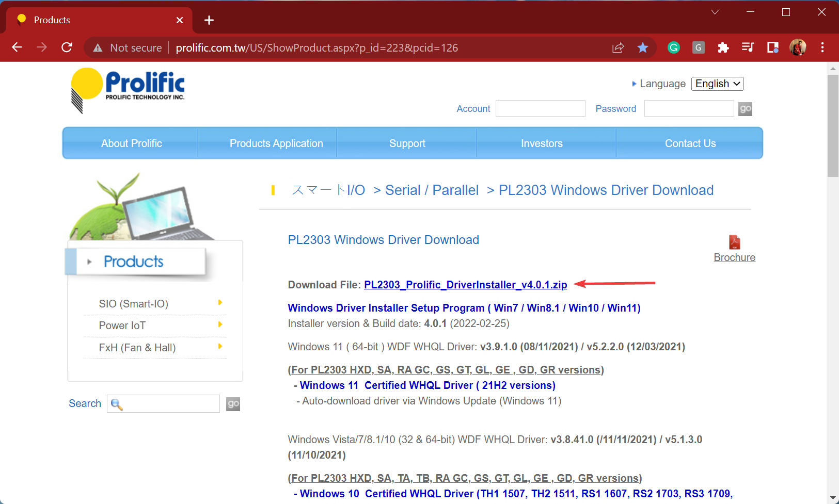Open the browser extensions puzzle icon
The height and width of the screenshot is (504, 839).
click(x=723, y=47)
